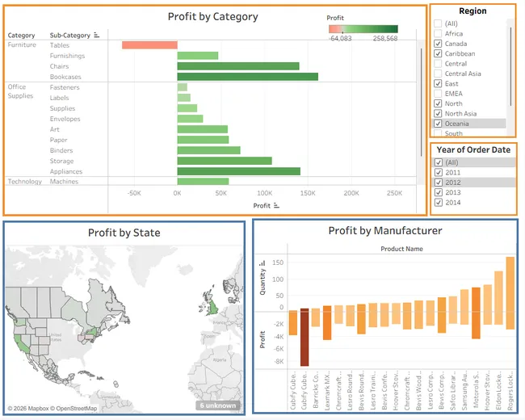Deselect the year 2014 checkbox
Viewport: 525px width, 420px height.
439,202
